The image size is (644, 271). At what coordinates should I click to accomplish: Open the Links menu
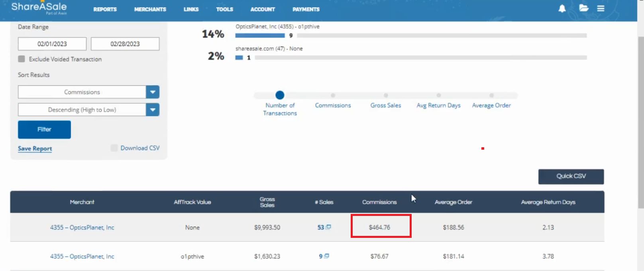tap(191, 9)
